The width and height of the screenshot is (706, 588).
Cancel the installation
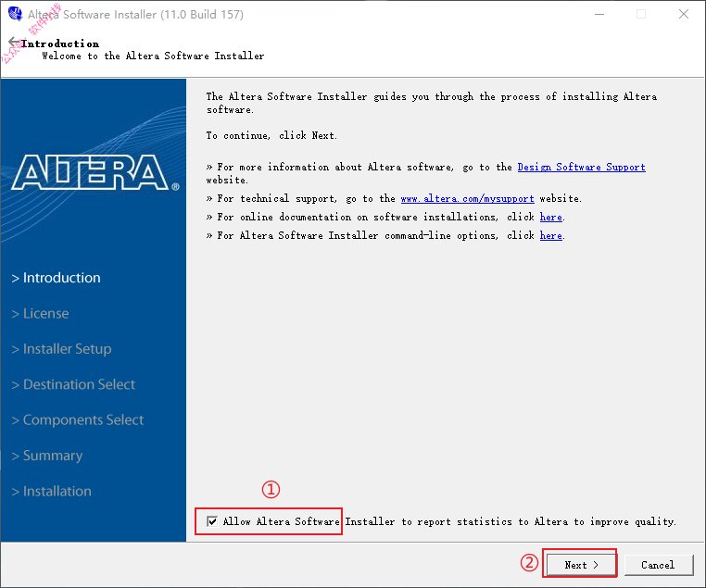pyautogui.click(x=658, y=565)
